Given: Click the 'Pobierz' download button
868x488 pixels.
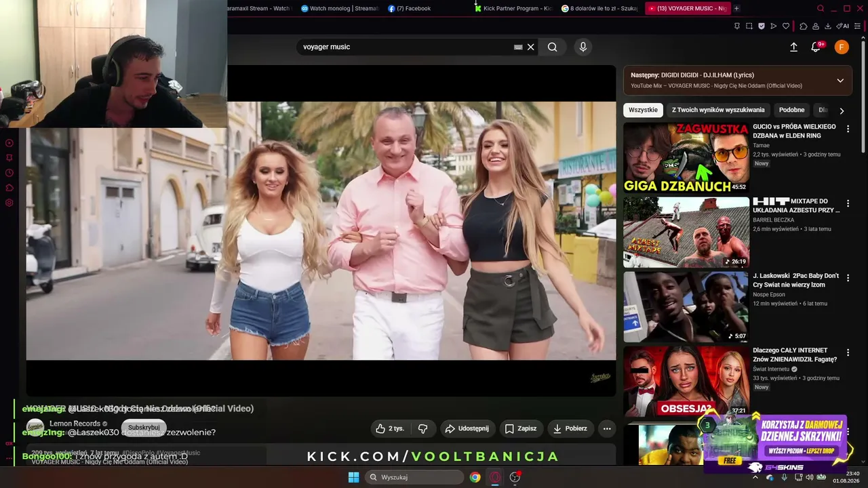Looking at the screenshot, I should point(570,428).
